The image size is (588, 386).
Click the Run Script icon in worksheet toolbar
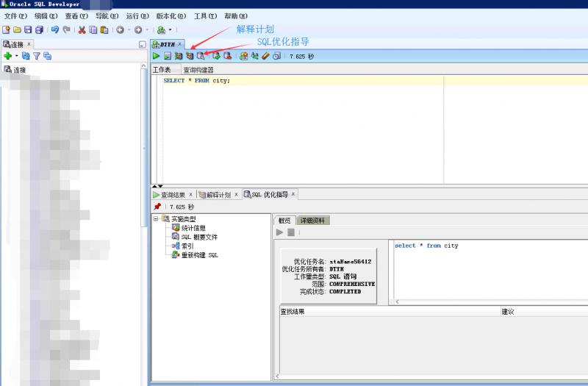point(168,56)
